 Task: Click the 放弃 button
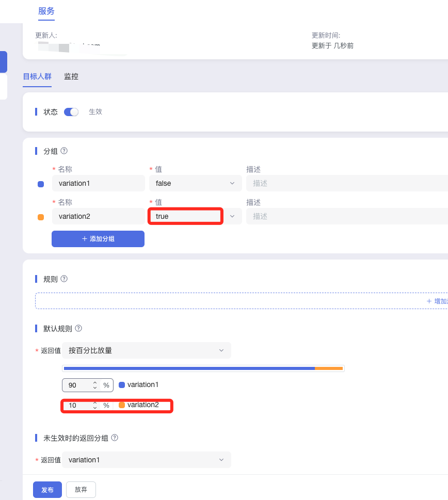pos(81,490)
